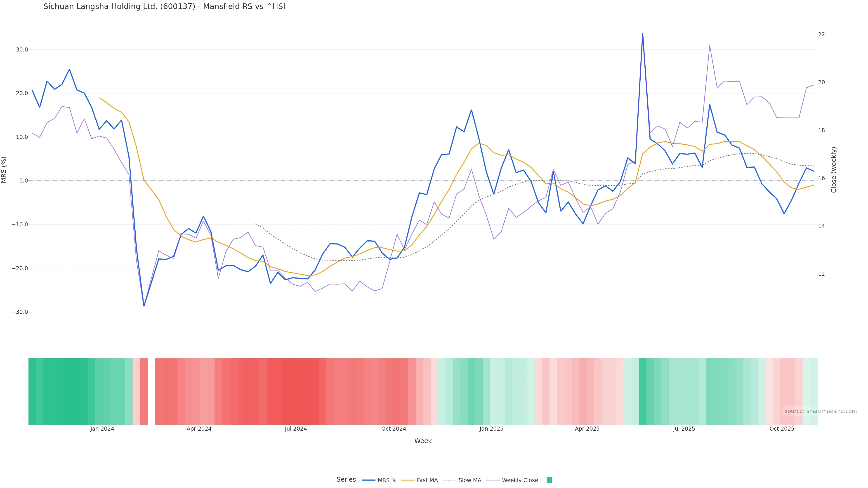Click the chart title text

164,6
